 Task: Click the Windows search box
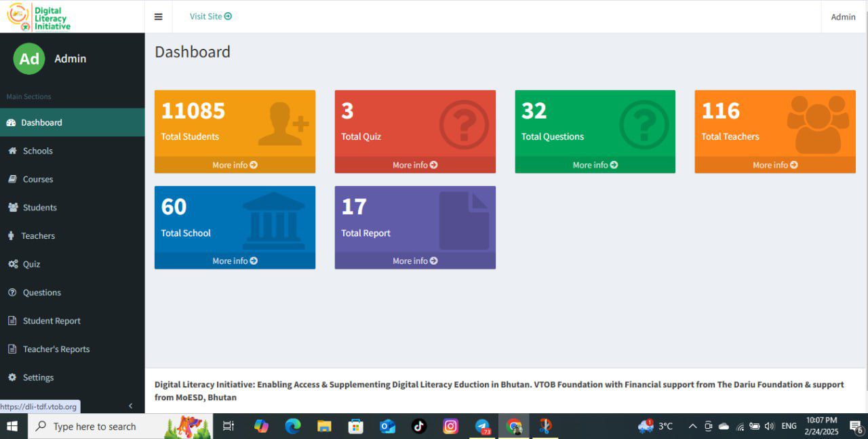(x=119, y=426)
